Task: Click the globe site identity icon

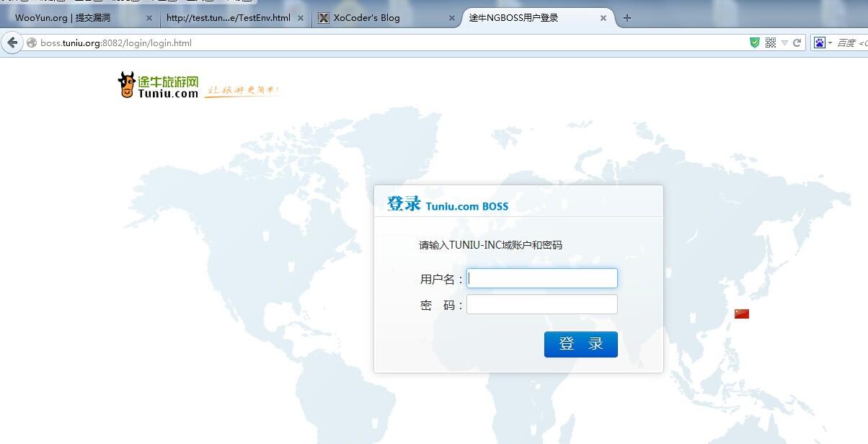Action: pos(32,43)
